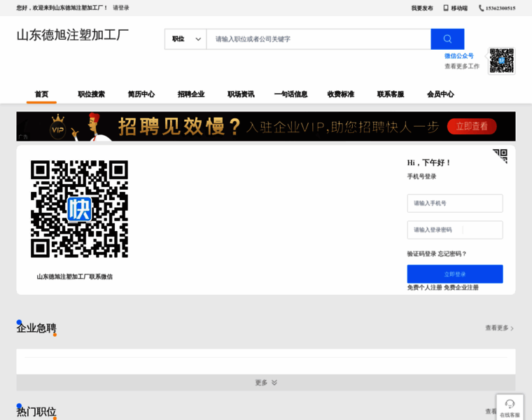The height and width of the screenshot is (420, 532).
Task: Click the 企业急聘 section heading
Action: point(36,328)
